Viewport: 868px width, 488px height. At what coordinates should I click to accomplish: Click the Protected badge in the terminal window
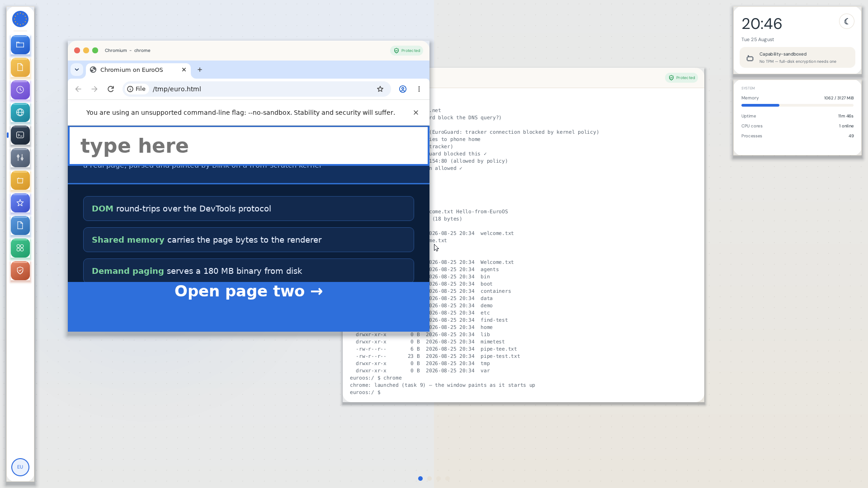[x=682, y=78]
